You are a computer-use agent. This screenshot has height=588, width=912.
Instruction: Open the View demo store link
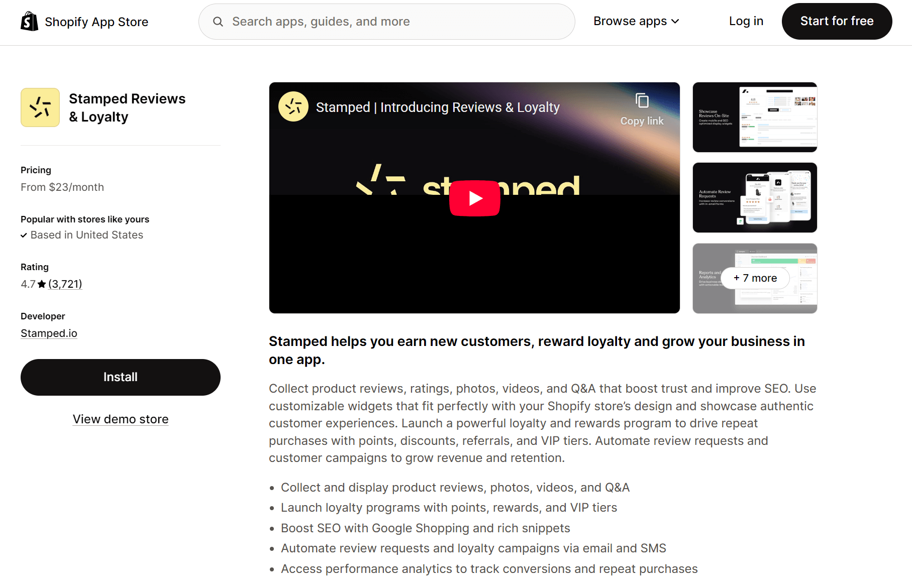[120, 419]
